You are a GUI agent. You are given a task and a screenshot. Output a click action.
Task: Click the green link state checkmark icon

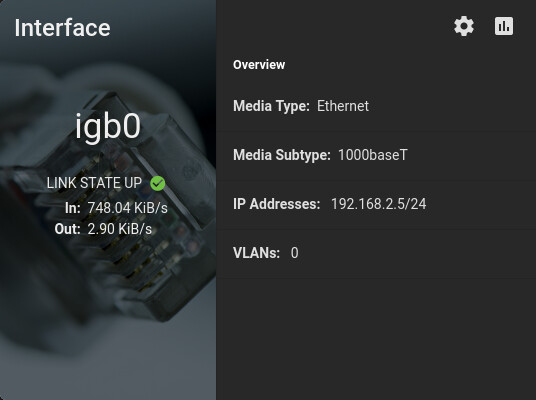point(158,184)
